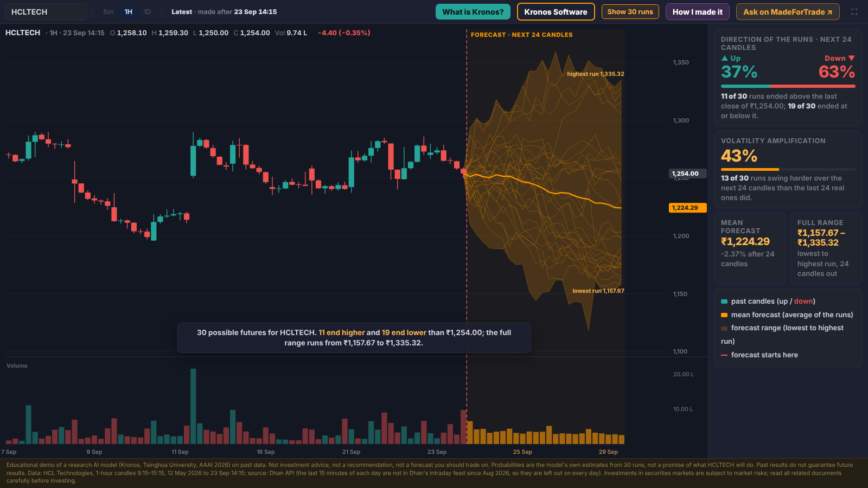Click the 30 possible futures summary caption
This screenshot has height=488, width=868.
354,337
